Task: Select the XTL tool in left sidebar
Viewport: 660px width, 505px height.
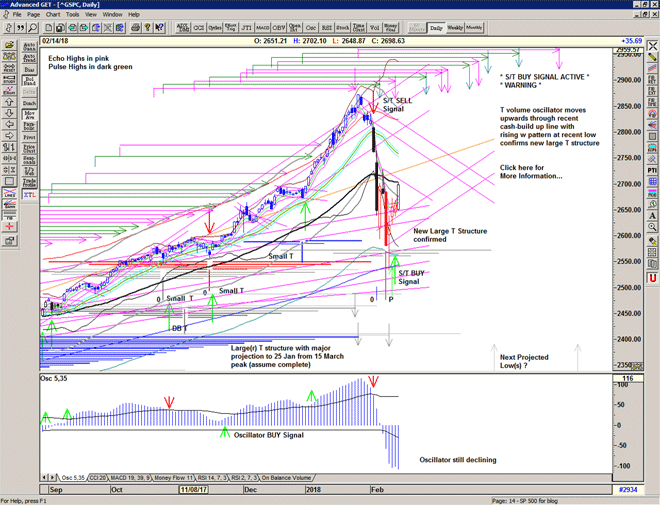Action: [x=29, y=196]
